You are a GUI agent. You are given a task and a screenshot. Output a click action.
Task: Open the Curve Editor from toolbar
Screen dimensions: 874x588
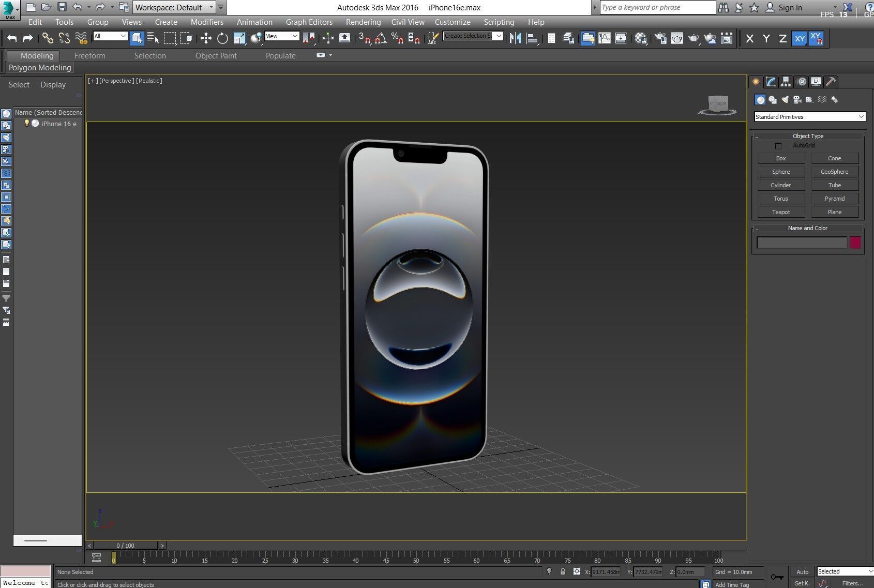tap(605, 38)
